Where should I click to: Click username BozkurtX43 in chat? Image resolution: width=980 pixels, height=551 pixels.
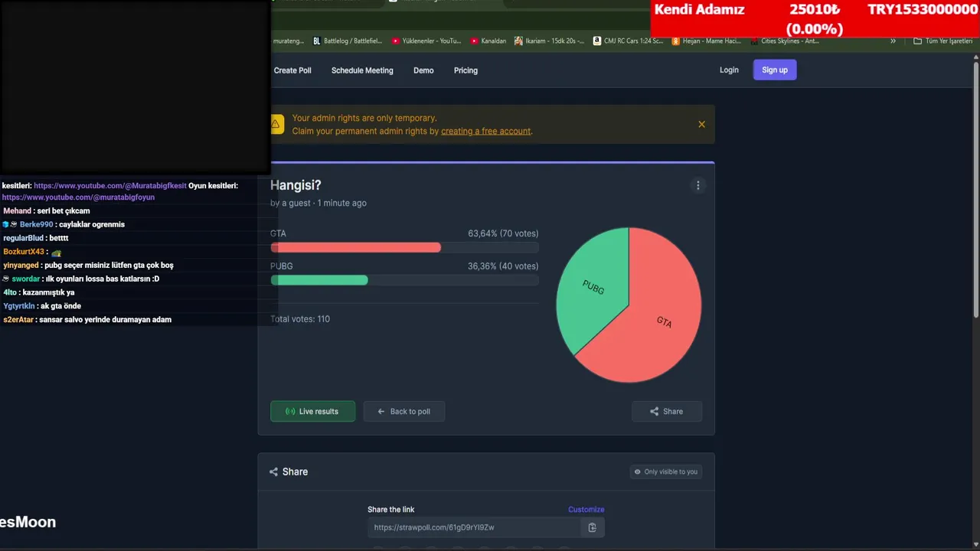pos(24,252)
